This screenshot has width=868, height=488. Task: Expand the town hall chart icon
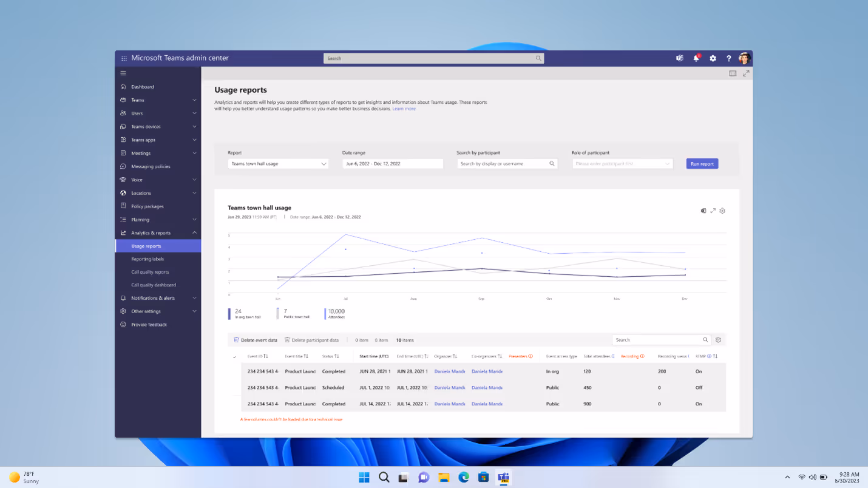(x=713, y=211)
